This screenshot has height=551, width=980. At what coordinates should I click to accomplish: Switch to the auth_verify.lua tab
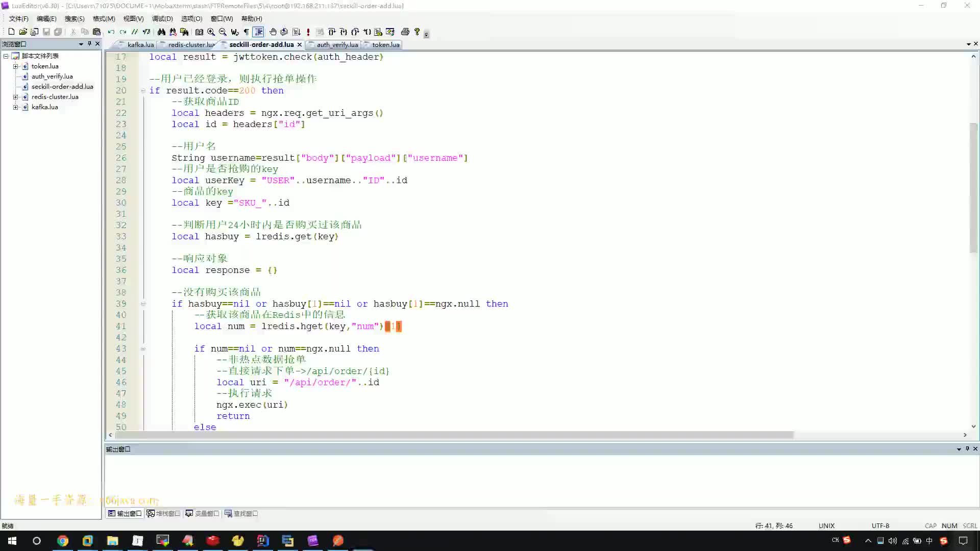334,44
